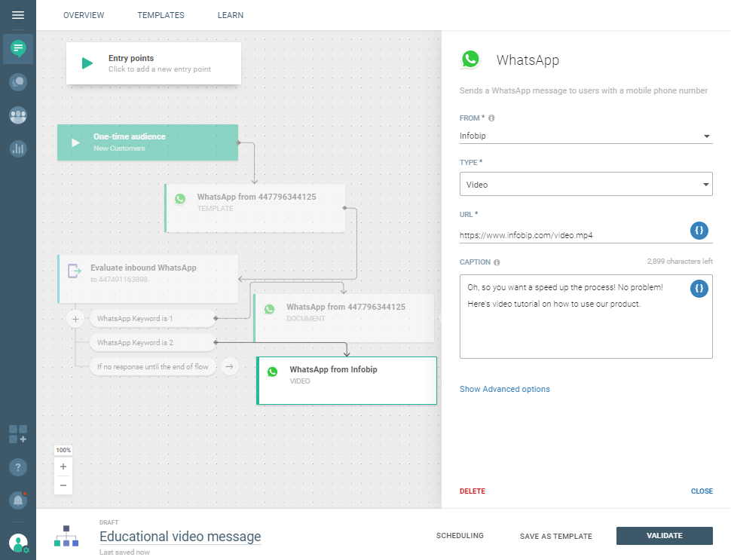Image resolution: width=731 pixels, height=560 pixels.
Task: Open the notifications bell icon
Action: point(18,500)
